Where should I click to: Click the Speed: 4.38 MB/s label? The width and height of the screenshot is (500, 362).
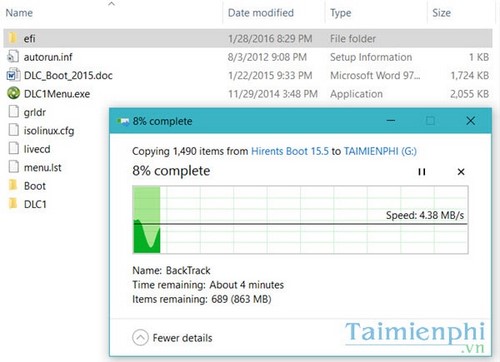pos(425,215)
